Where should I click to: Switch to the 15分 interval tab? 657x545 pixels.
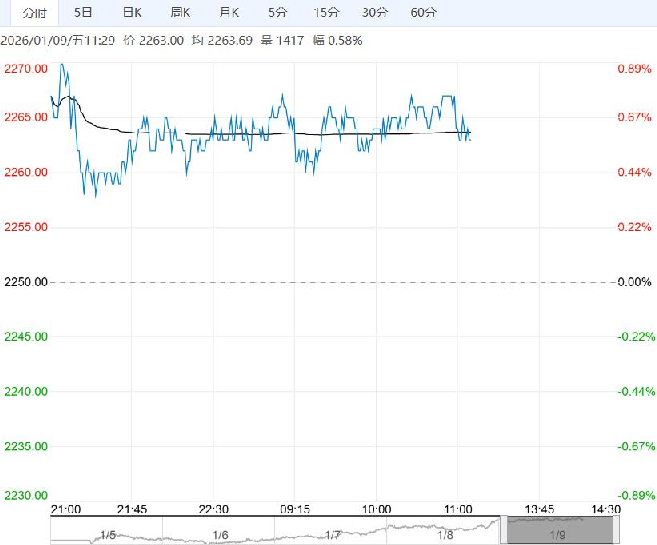coord(326,13)
